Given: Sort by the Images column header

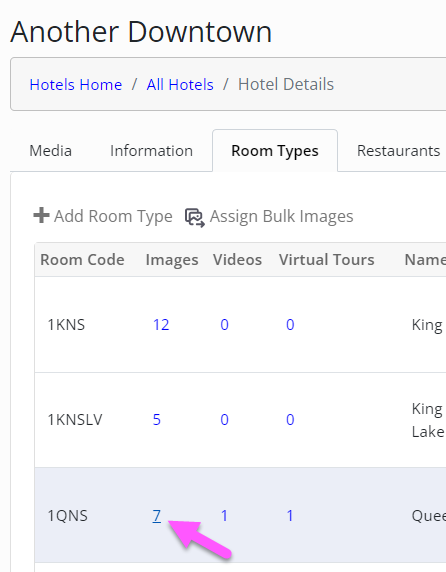Looking at the screenshot, I should 172,260.
